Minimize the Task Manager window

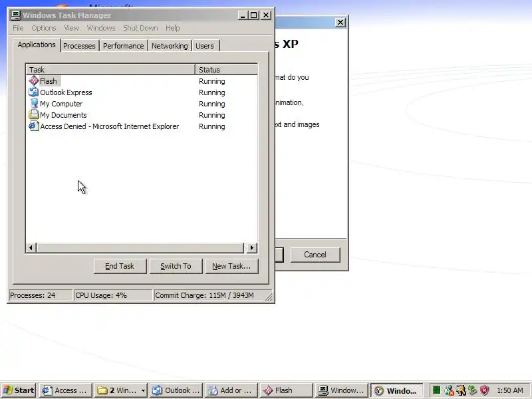(x=243, y=15)
